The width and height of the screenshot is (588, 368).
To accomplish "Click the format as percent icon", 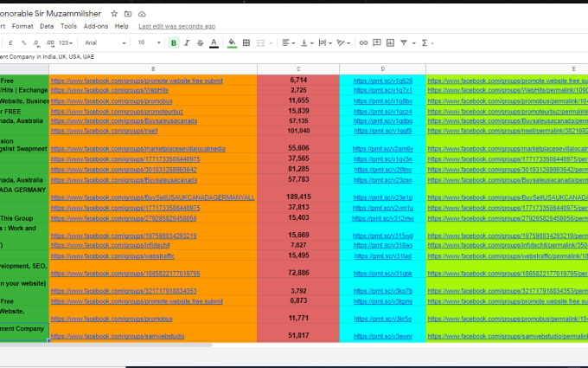I will [x=25, y=42].
